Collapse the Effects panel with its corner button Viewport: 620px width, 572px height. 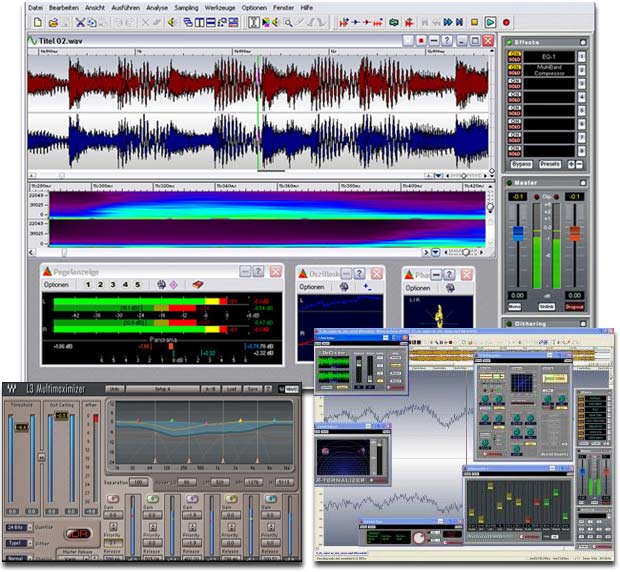[x=583, y=42]
